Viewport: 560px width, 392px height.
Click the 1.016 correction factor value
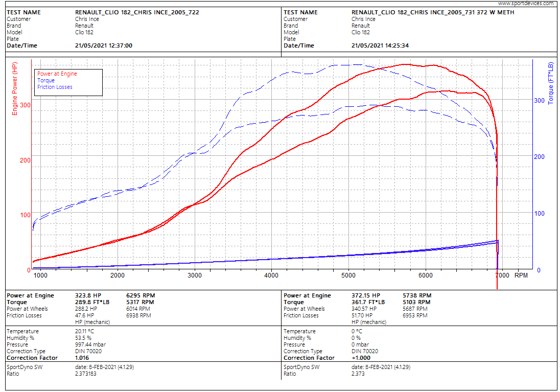(82, 358)
